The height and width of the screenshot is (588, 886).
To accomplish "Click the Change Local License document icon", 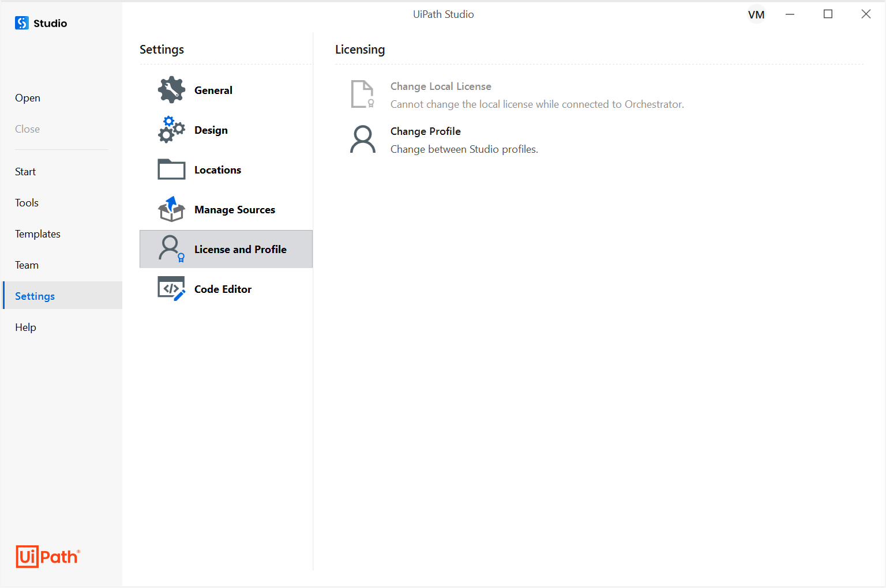I will [x=362, y=94].
